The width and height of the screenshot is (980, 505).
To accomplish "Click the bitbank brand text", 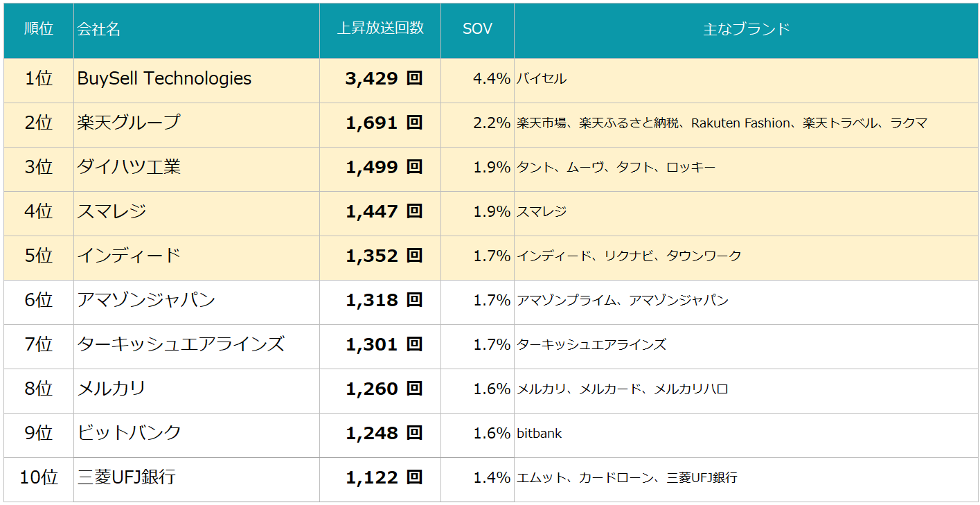I will click(x=539, y=434).
